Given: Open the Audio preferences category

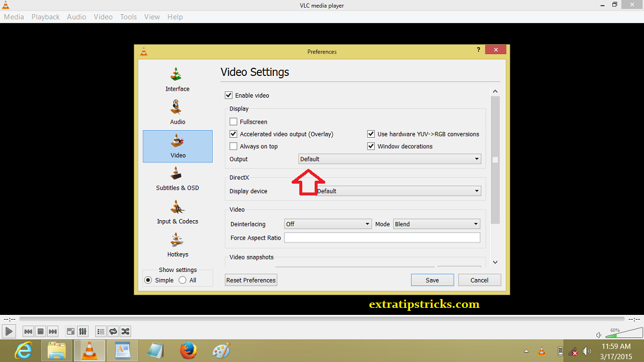Looking at the screenshot, I should coord(177,112).
